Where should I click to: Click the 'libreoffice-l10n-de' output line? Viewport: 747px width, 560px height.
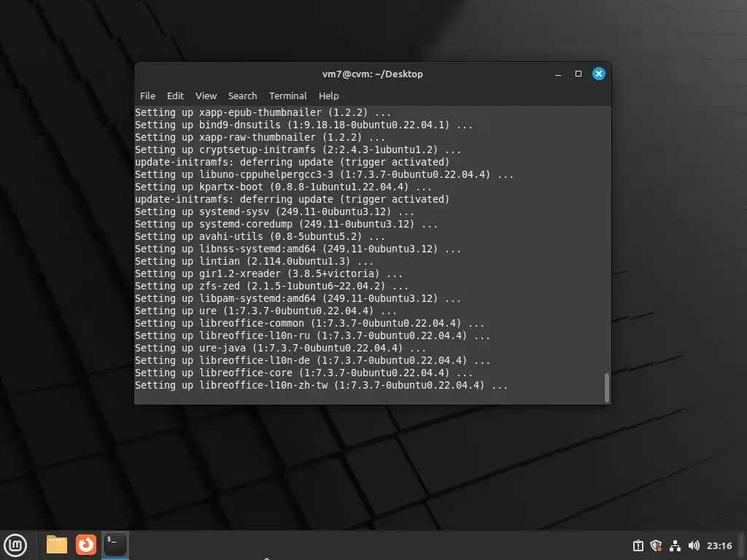coord(312,360)
